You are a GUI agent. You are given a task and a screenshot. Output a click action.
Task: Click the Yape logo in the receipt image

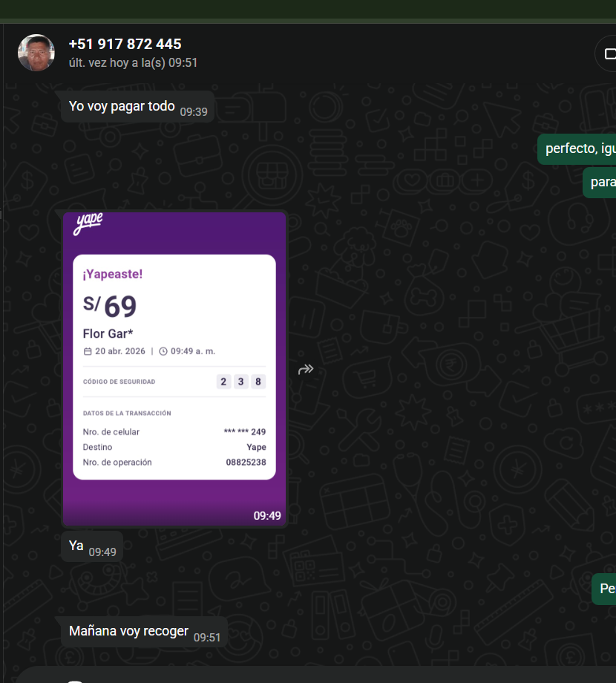(88, 223)
